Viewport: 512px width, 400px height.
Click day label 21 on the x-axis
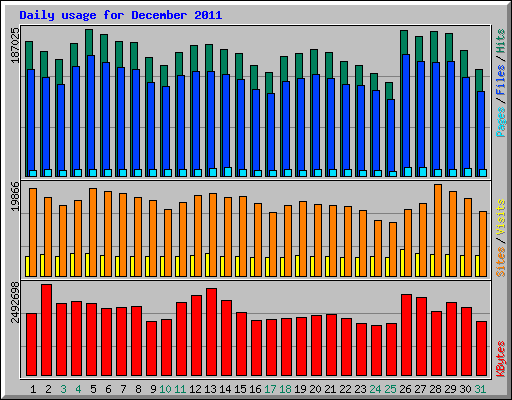330,389
